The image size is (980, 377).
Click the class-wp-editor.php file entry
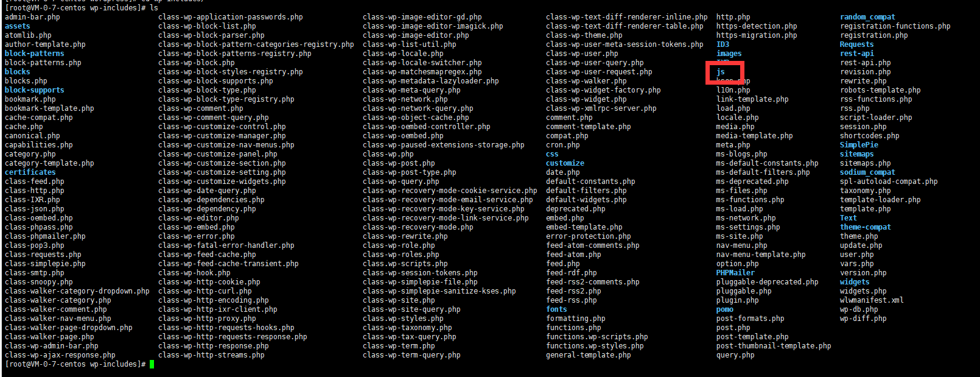click(x=198, y=218)
